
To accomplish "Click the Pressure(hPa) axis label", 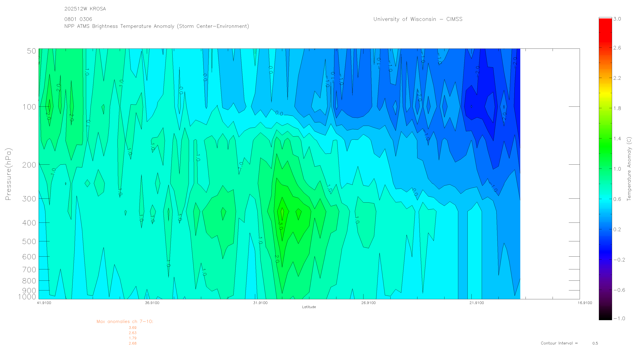I will (x=8, y=174).
